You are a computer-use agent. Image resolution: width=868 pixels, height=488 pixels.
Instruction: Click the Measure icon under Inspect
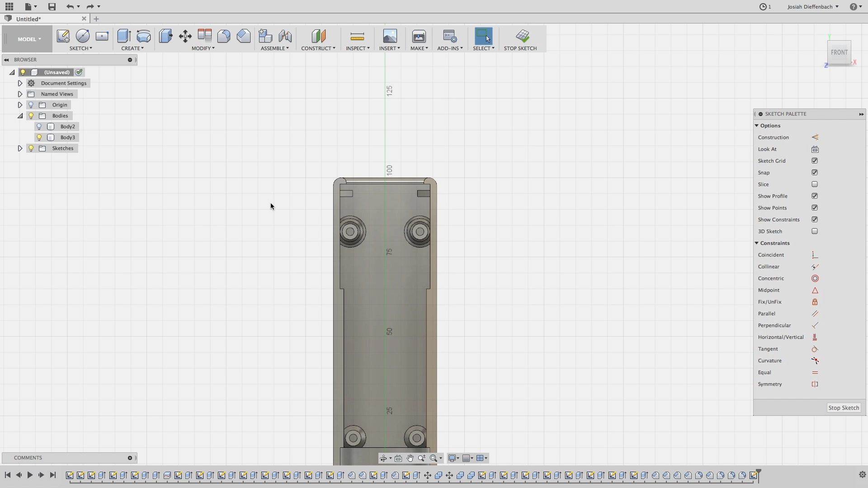coord(357,36)
